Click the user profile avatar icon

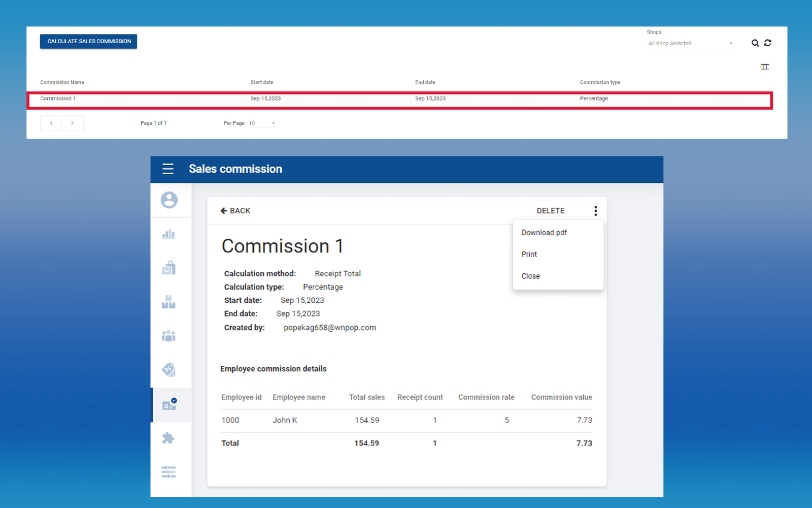tap(169, 200)
